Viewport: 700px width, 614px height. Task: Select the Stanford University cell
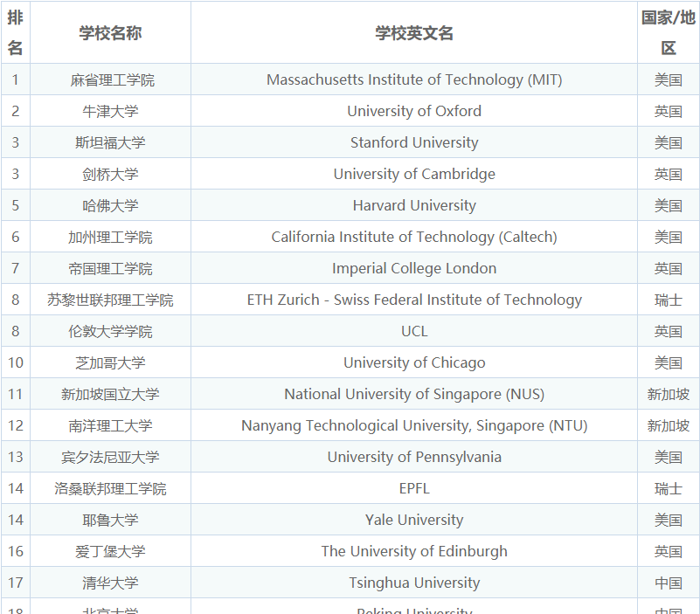click(414, 142)
